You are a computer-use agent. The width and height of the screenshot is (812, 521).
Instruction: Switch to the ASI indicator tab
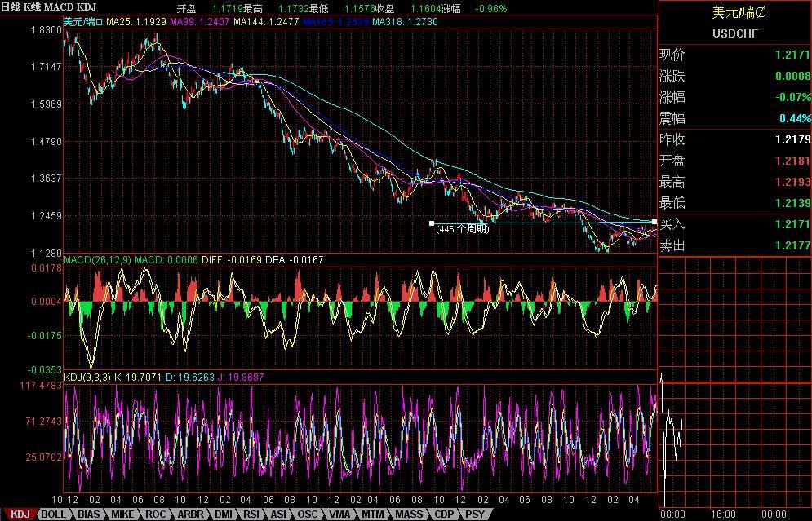click(278, 514)
